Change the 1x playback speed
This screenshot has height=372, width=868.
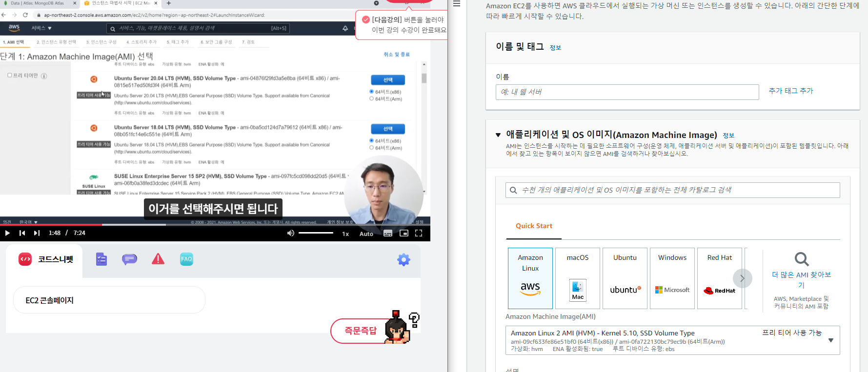[x=345, y=234]
